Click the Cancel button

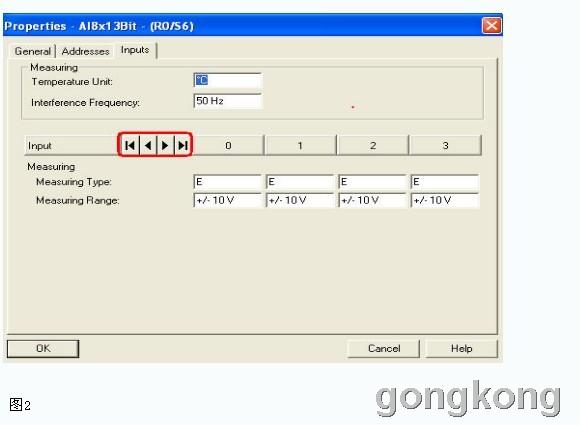tap(384, 348)
